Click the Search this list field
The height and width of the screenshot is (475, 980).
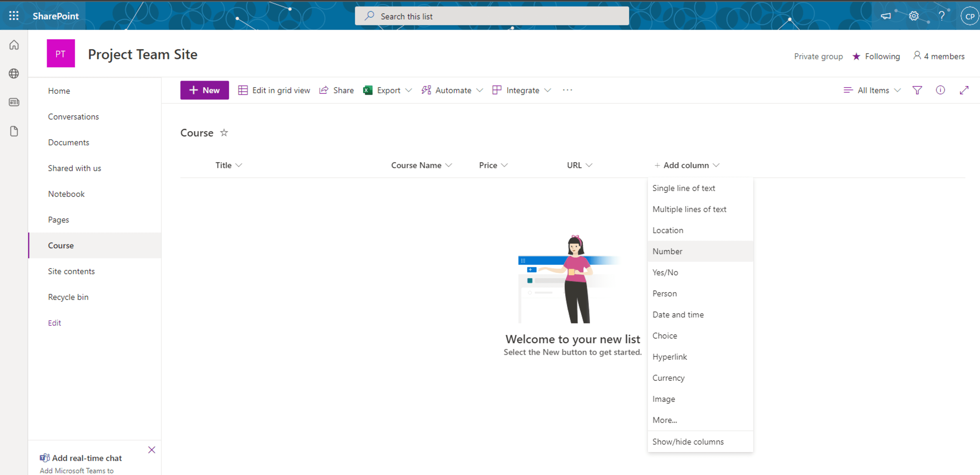[491, 16]
